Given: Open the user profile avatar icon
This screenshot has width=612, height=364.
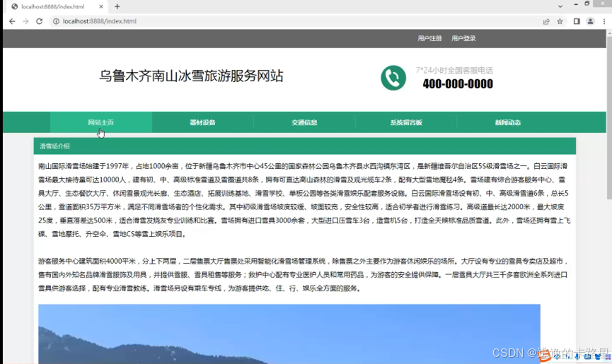Looking at the screenshot, I should point(590,21).
